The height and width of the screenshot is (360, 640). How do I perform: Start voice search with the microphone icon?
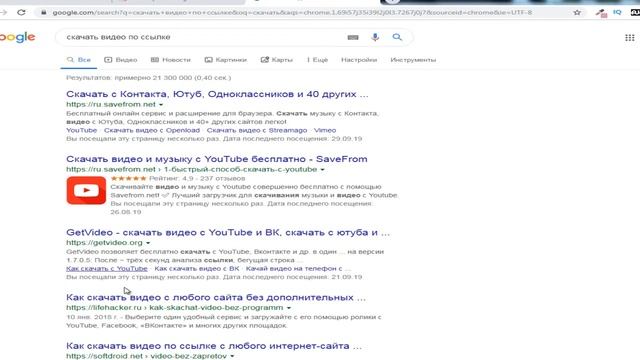point(375,37)
